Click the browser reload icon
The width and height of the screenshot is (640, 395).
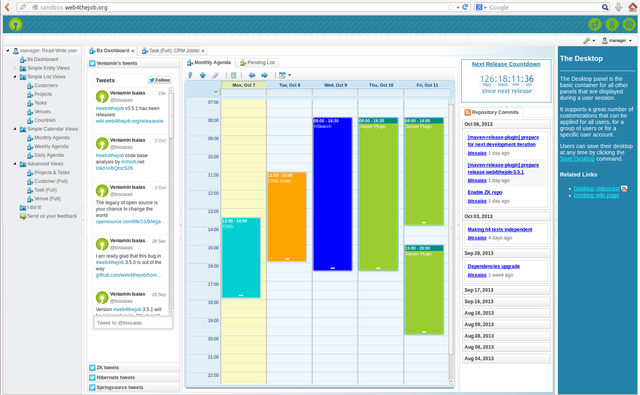[x=465, y=7]
